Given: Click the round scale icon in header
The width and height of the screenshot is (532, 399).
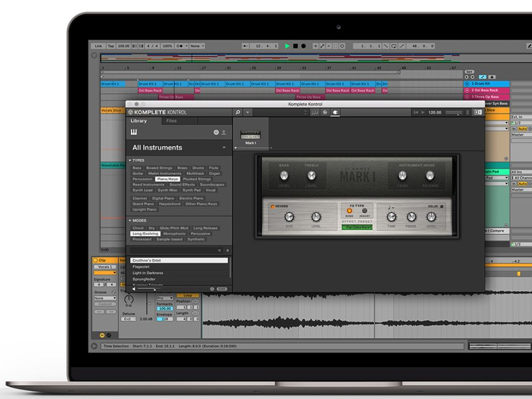Looking at the screenshot, I should coord(325,112).
